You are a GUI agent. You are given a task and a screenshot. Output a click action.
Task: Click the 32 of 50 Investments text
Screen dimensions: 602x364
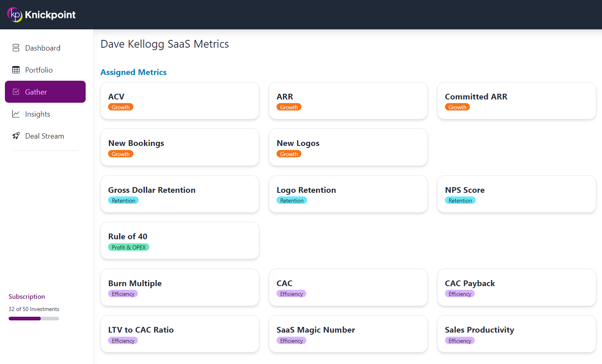[34, 309]
